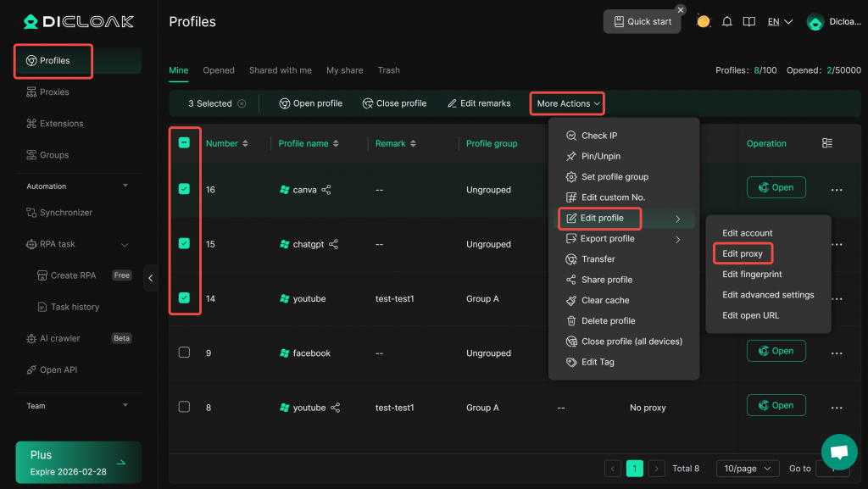868x489 pixels.
Task: Select Edit proxy from the submenu
Action: tap(743, 253)
